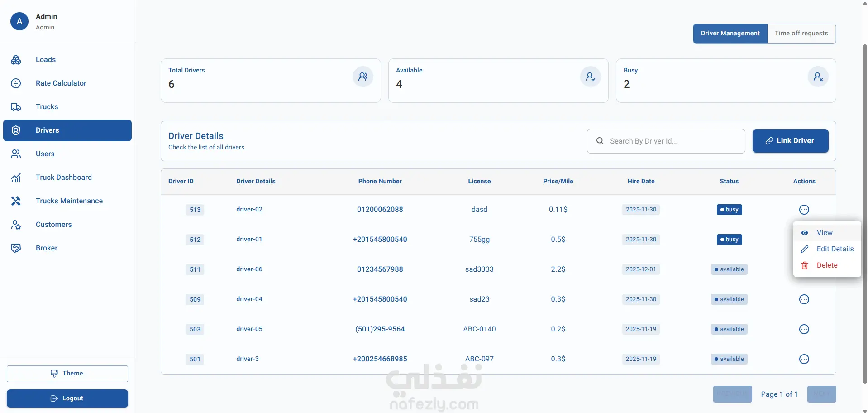Screen dimensions: 868x413
Task: Click the driver-3 name cell
Action: click(248, 359)
